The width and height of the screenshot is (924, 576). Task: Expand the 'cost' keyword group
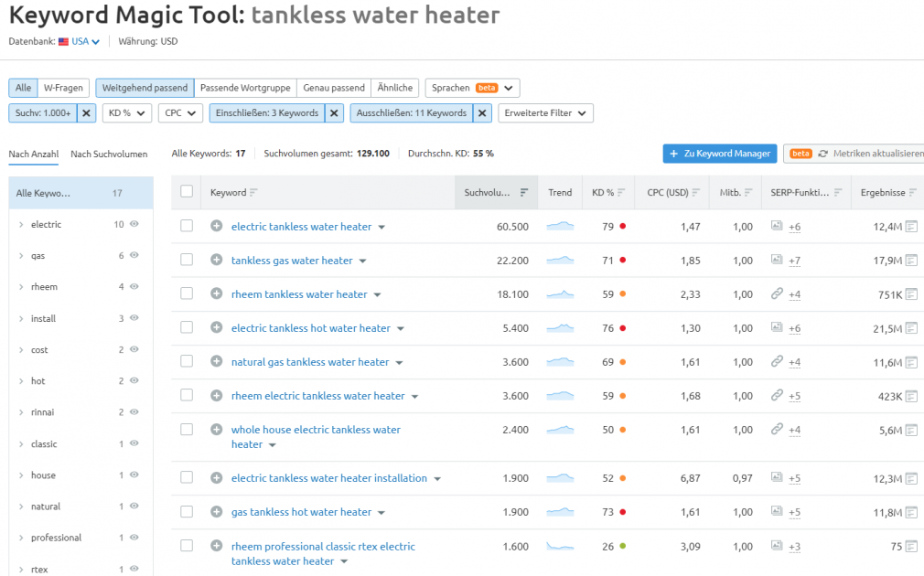[21, 350]
